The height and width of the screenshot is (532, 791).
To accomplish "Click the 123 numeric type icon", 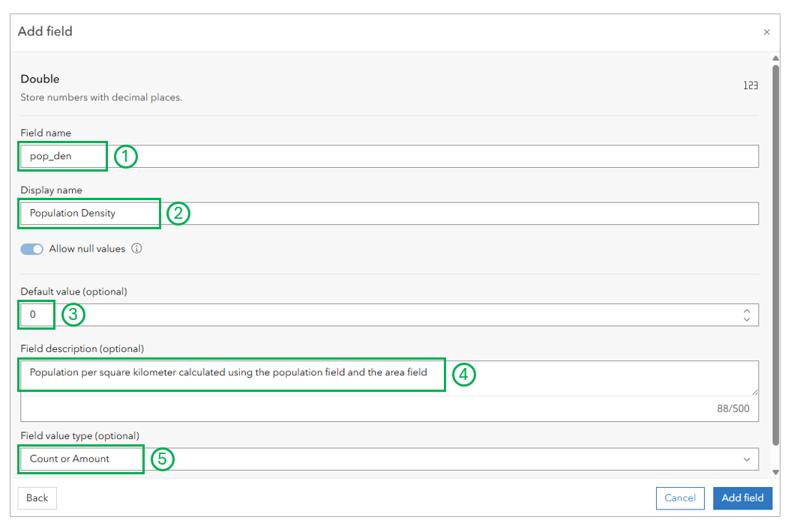I will click(x=751, y=85).
